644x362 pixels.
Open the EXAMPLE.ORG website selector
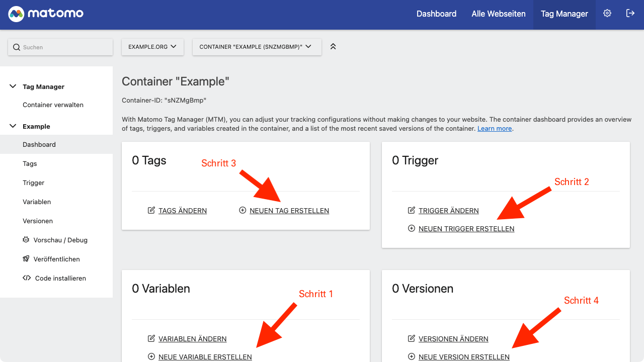point(152,47)
